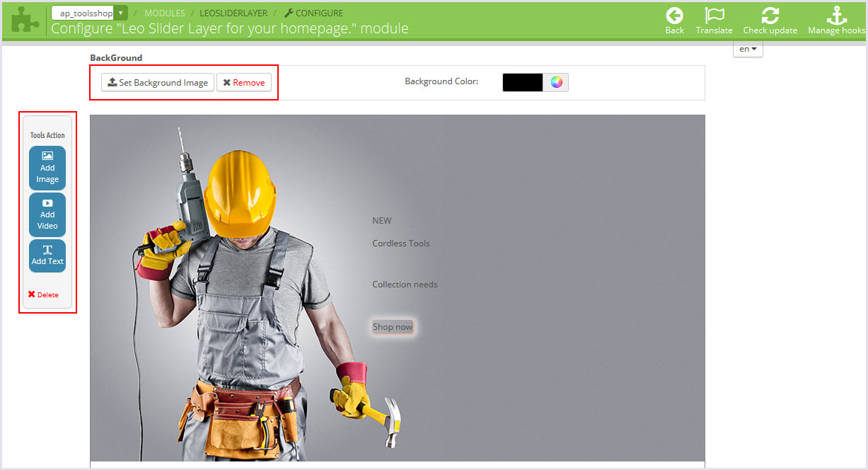Open Manage hooks anchor icon
Screen dimensions: 868x470
click(837, 16)
